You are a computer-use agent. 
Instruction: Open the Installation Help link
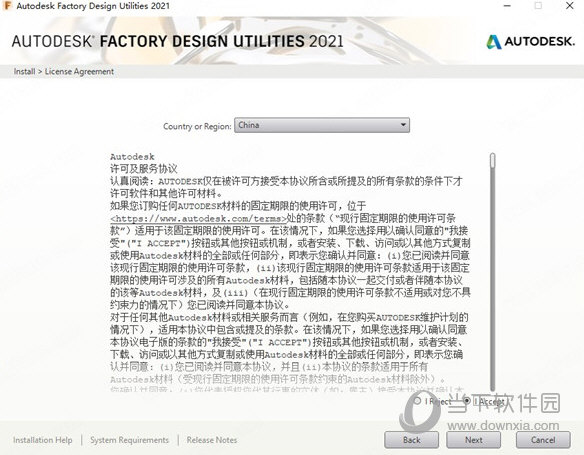coord(43,440)
